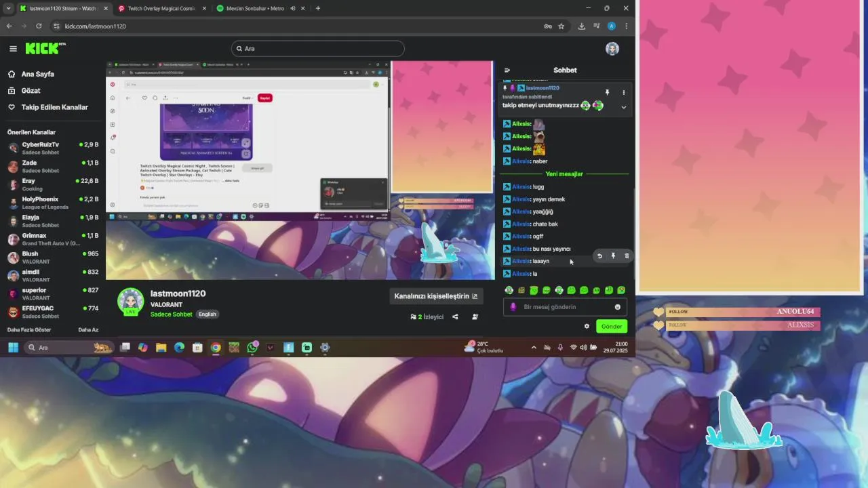Open Blush channel in sidebar
The height and width of the screenshot is (488, 868).
(x=53, y=257)
